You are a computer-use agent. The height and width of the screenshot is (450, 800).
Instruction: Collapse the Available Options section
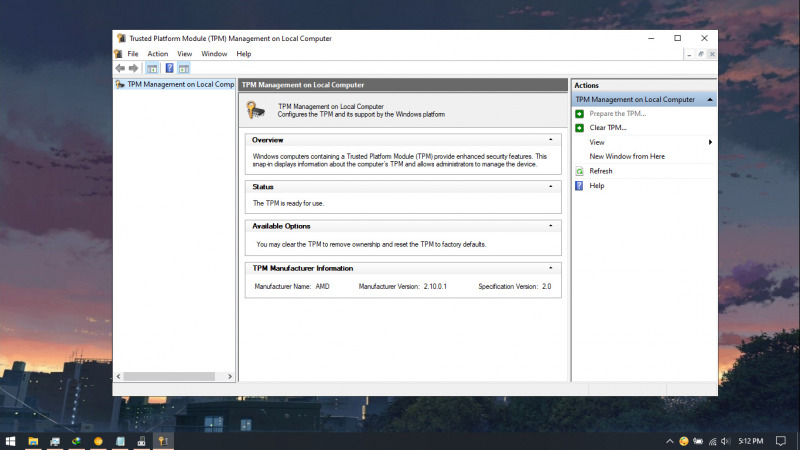(551, 226)
